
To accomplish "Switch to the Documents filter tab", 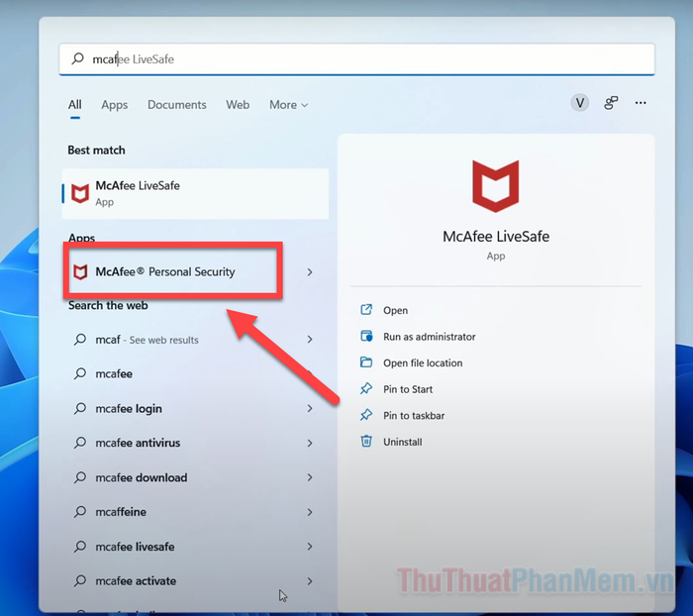I will [177, 105].
